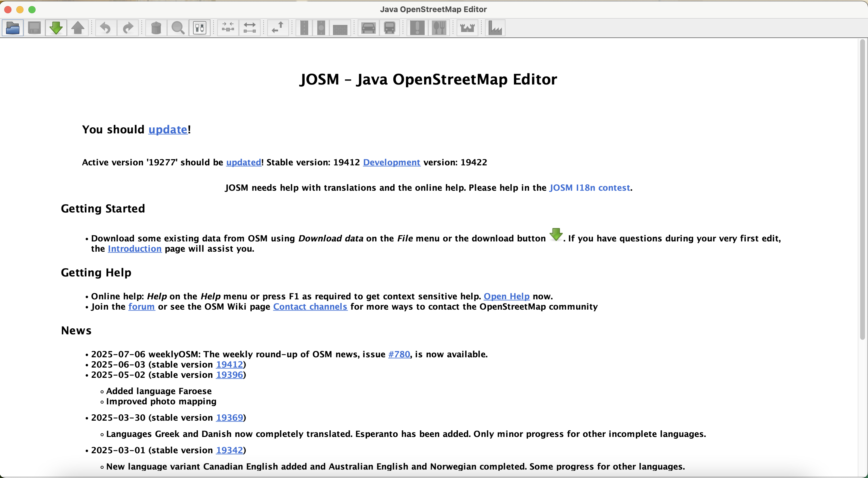Screen dimensions: 868x478
Task: Click the 'Getting Help' heading
Action: point(96,272)
